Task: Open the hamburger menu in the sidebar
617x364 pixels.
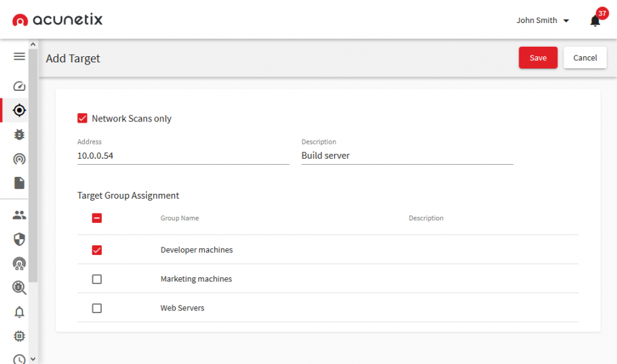Action: (x=19, y=57)
